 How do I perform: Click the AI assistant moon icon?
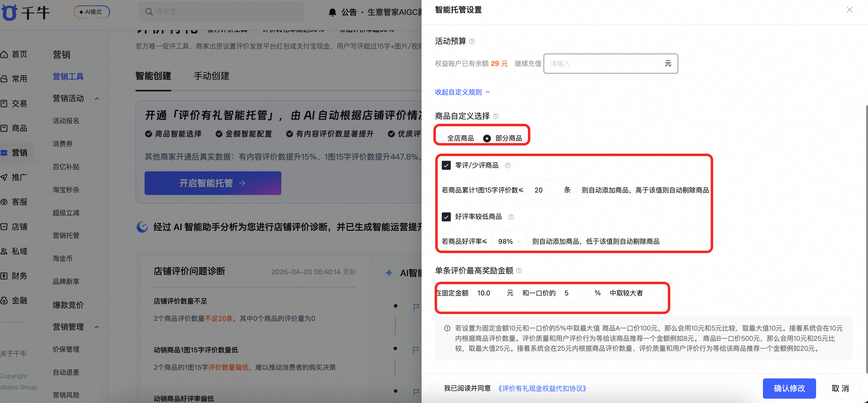(142, 227)
